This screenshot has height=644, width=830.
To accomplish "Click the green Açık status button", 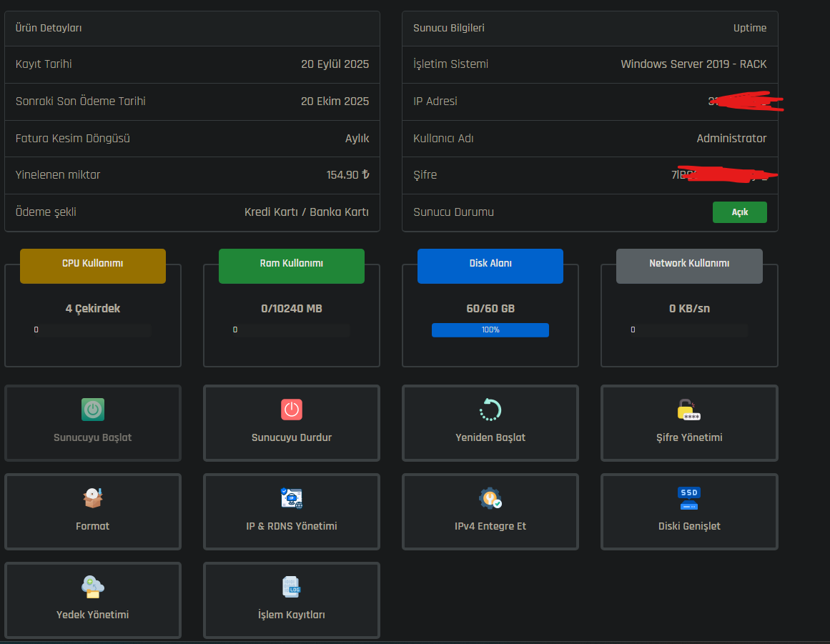I will (739, 212).
